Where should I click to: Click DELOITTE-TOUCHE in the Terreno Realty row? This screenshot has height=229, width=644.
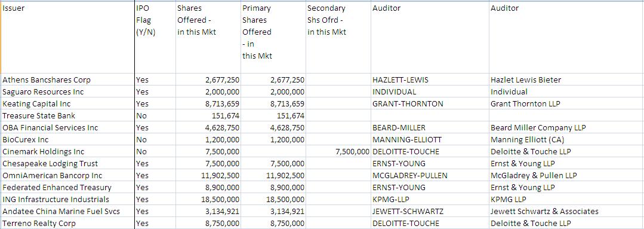point(430,223)
